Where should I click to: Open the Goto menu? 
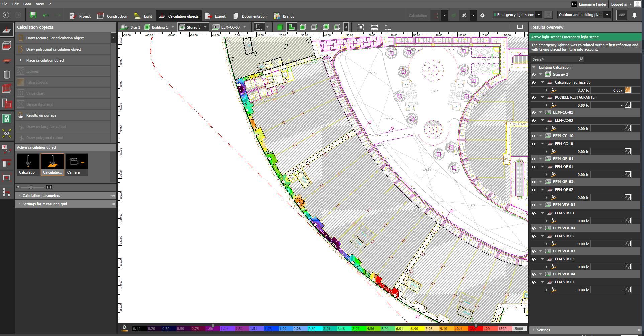pos(27,4)
